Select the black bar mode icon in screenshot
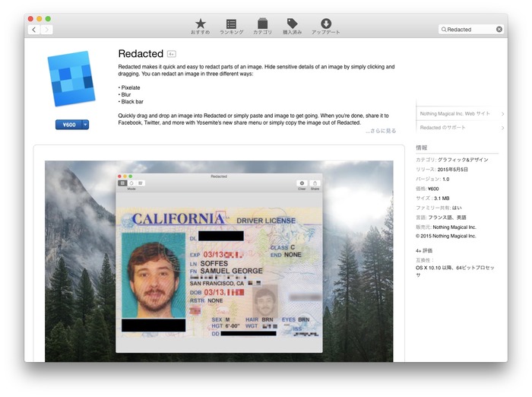The image size is (532, 397). 141,183
